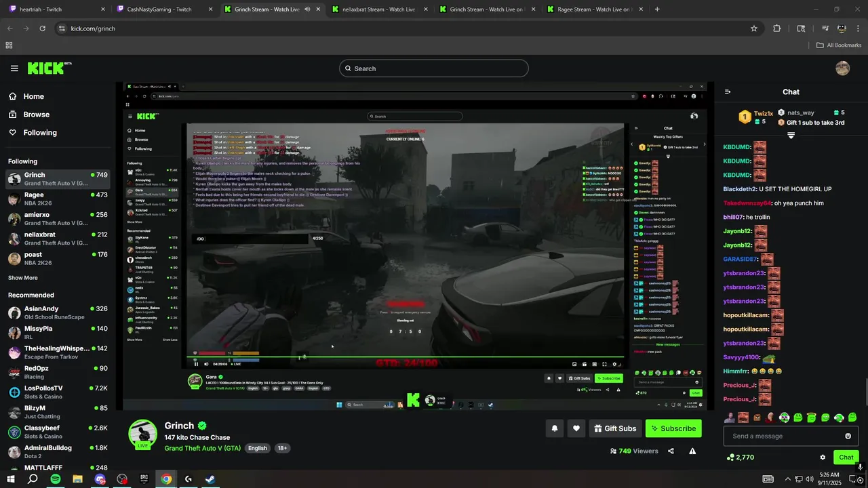
Task: Open Epic Games launcher from taskbar
Action: 144,479
